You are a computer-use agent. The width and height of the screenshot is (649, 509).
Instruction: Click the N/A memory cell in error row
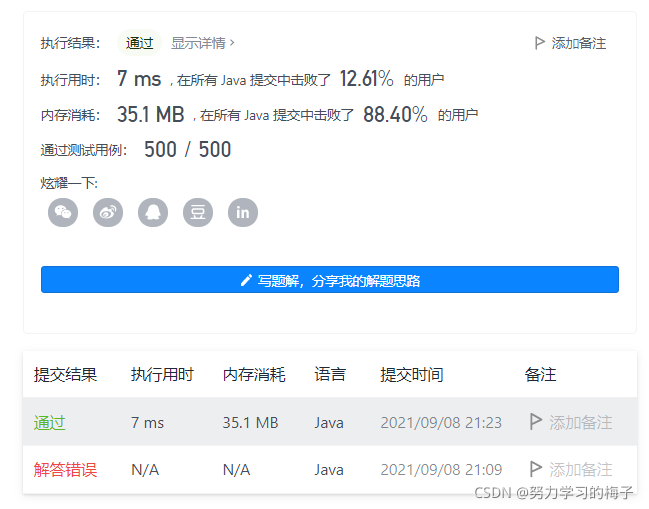click(x=236, y=470)
